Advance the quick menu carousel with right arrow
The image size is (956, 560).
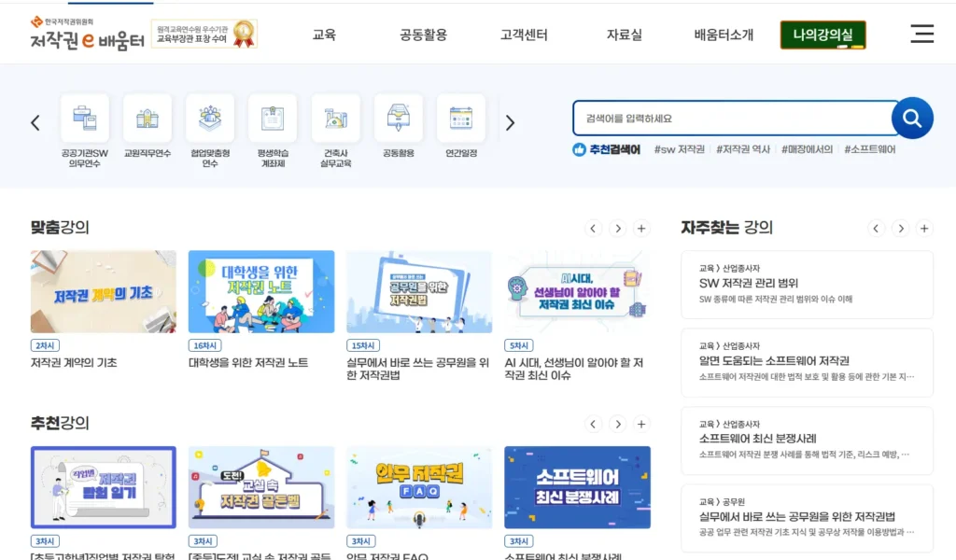510,122
